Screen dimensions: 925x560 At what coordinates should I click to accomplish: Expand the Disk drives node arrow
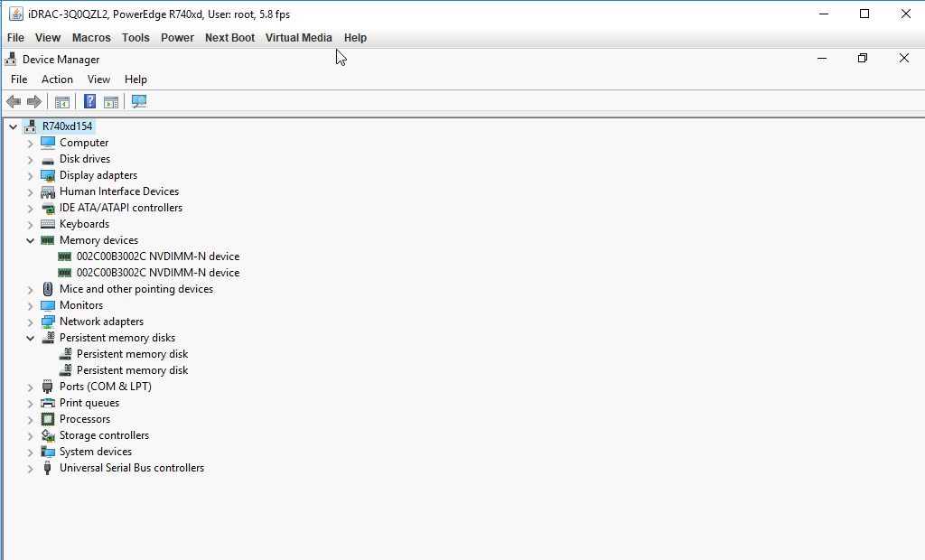click(30, 159)
